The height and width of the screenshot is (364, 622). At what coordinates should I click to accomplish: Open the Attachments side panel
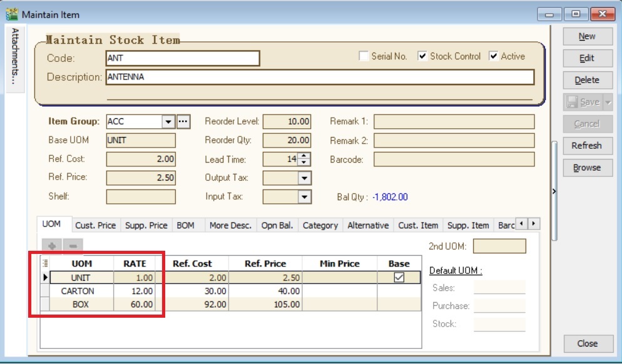15,59
